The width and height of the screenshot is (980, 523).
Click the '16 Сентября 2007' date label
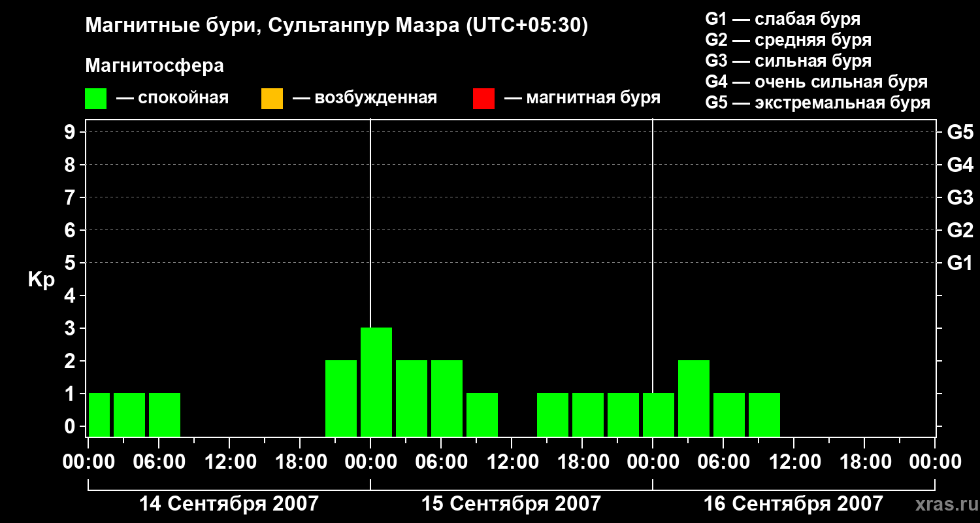[x=793, y=504]
